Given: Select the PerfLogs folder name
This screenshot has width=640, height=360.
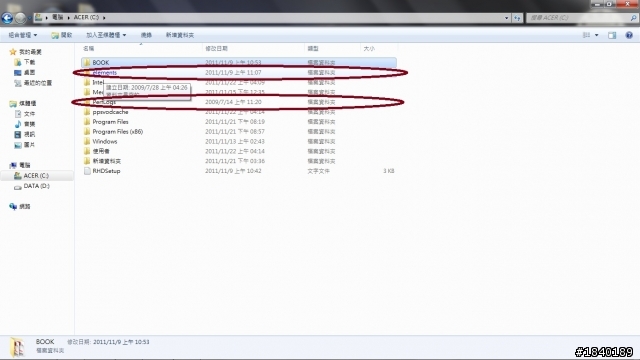Looking at the screenshot, I should (x=104, y=102).
